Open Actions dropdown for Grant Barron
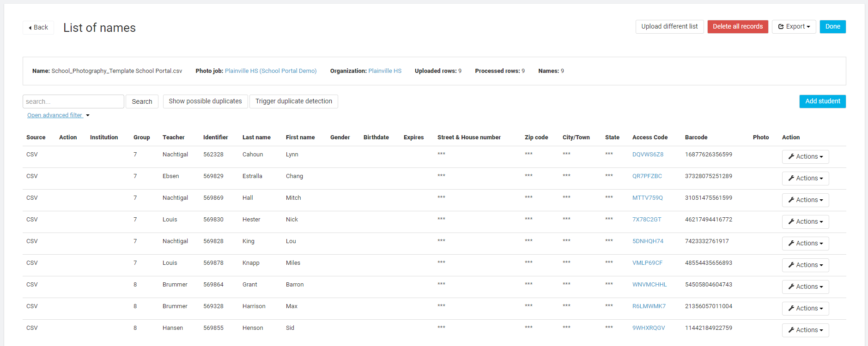 pyautogui.click(x=805, y=287)
